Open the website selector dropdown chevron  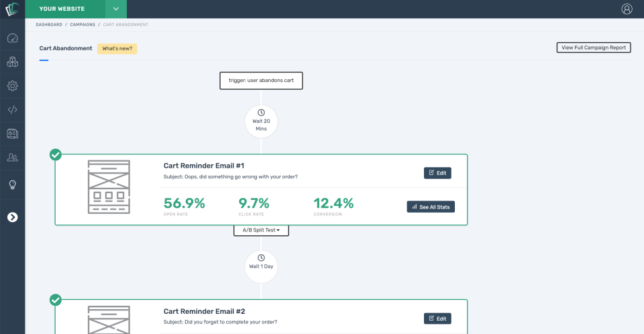point(116,9)
